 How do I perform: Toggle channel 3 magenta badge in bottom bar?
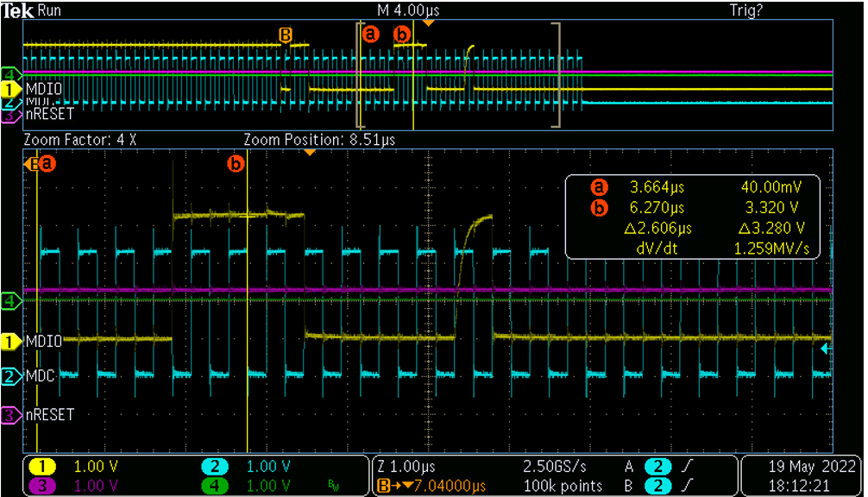coord(45,485)
